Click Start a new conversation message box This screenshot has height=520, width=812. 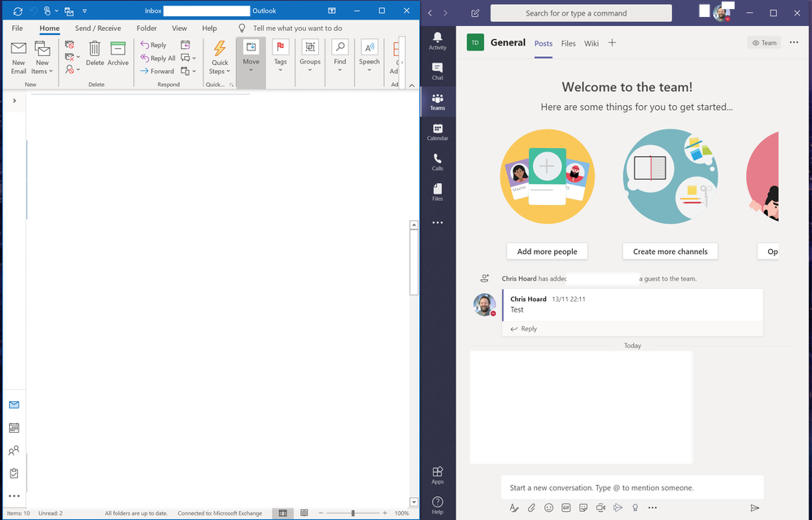[x=632, y=487]
